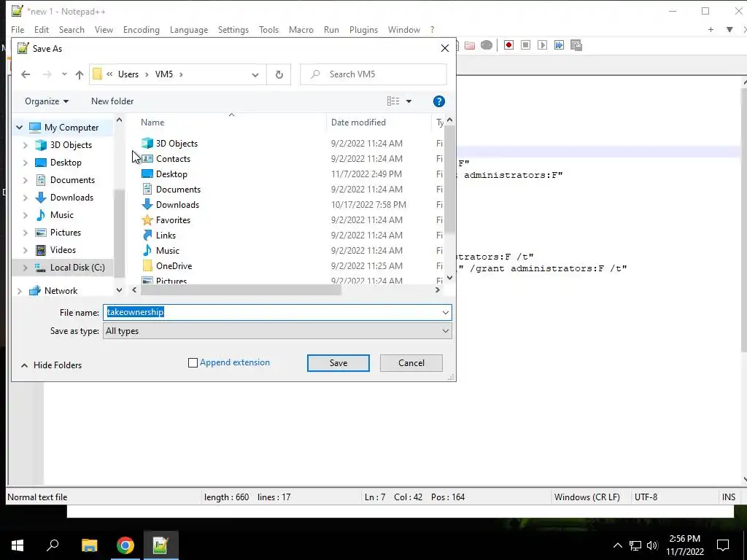Collapse the My Computer tree node
This screenshot has height=560, width=747.
coord(20,128)
